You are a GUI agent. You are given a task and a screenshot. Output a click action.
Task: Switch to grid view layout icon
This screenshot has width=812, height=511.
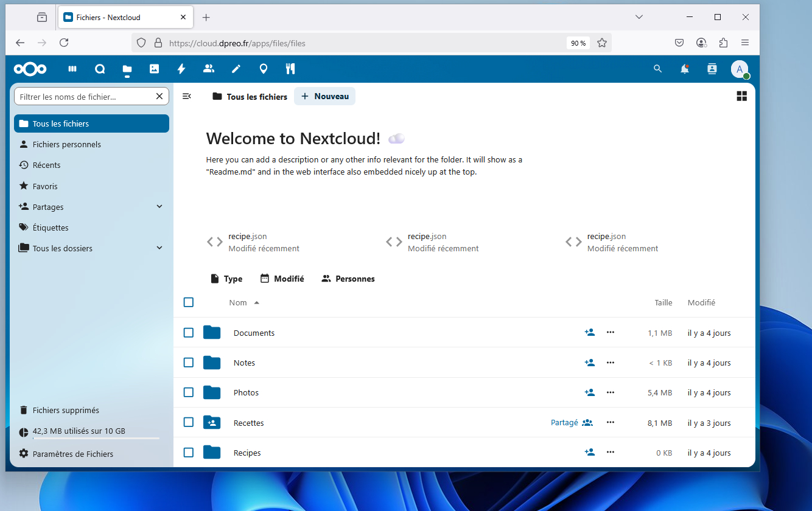741,96
